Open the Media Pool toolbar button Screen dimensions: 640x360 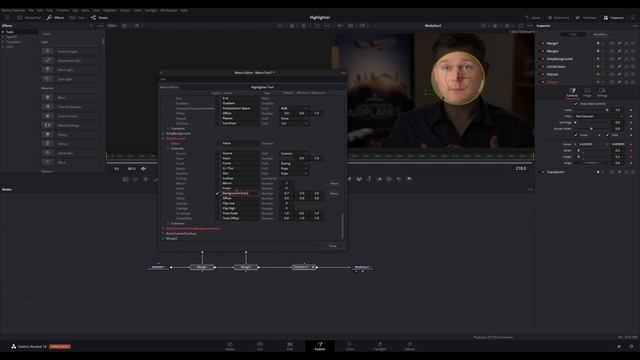(29, 18)
